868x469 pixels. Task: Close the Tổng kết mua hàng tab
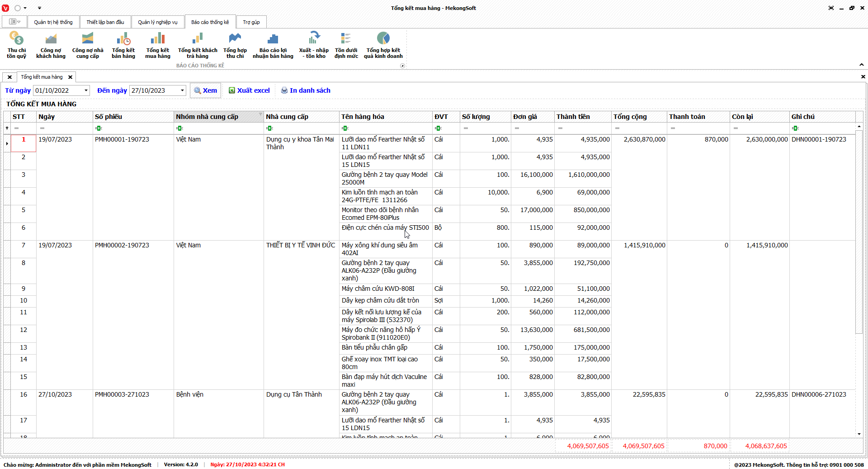pos(70,77)
